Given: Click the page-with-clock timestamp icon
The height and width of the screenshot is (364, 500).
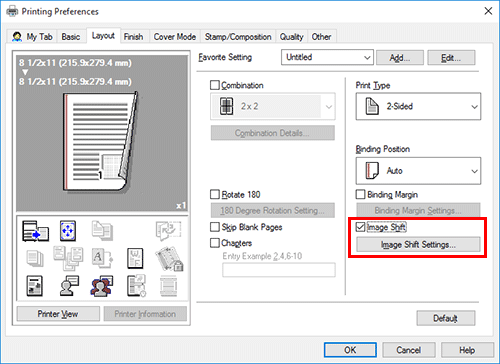Looking at the screenshot, I should 136,286.
